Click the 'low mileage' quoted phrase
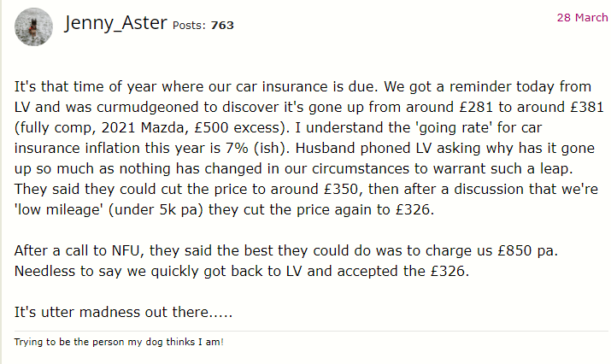611x364 pixels. (x=59, y=209)
